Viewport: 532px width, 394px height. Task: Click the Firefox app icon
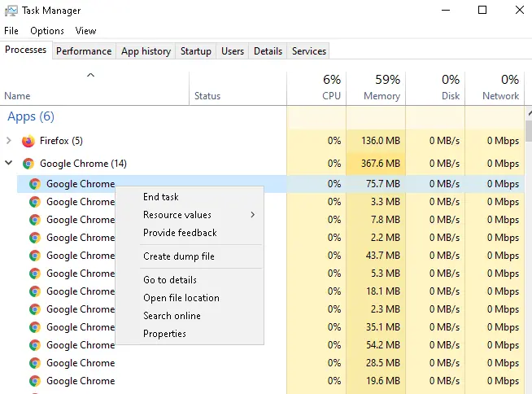click(x=28, y=141)
